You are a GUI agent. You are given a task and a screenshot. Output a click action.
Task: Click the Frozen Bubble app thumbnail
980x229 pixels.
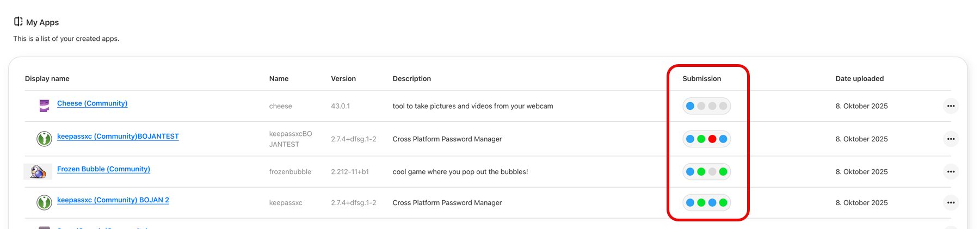[38, 171]
